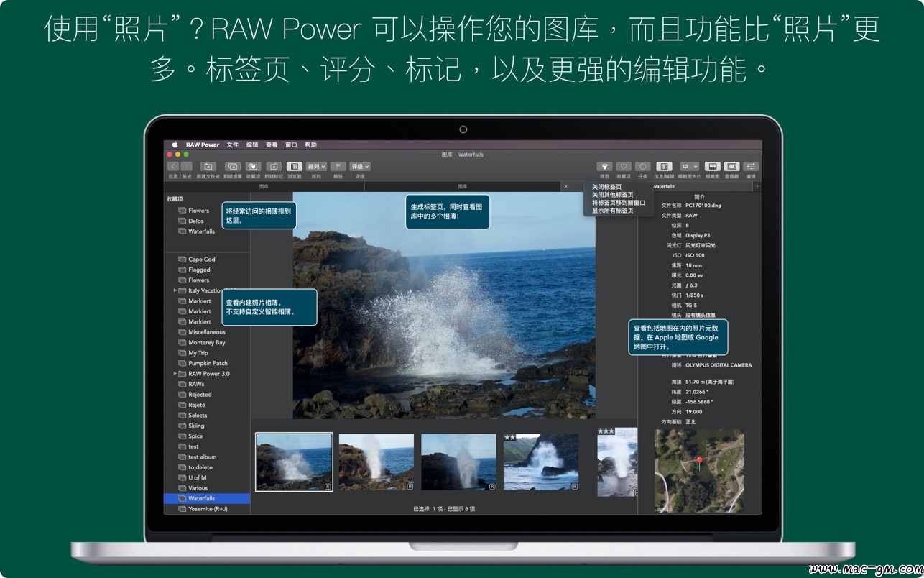924x578 pixels.
Task: Open the Edit (编辑) sliders icon
Action: pyautogui.click(x=751, y=167)
